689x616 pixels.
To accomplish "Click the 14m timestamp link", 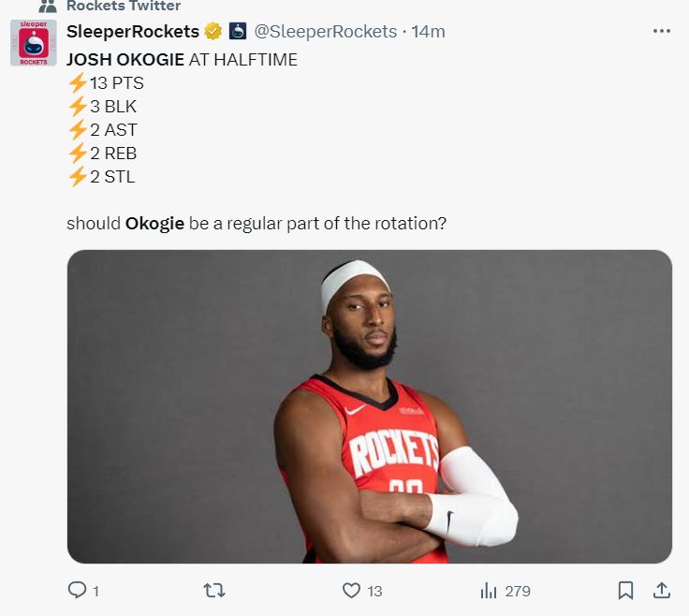I will tap(428, 32).
